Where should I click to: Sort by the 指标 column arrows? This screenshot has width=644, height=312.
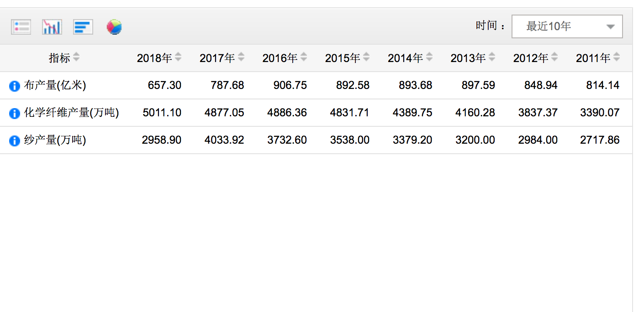[76, 57]
